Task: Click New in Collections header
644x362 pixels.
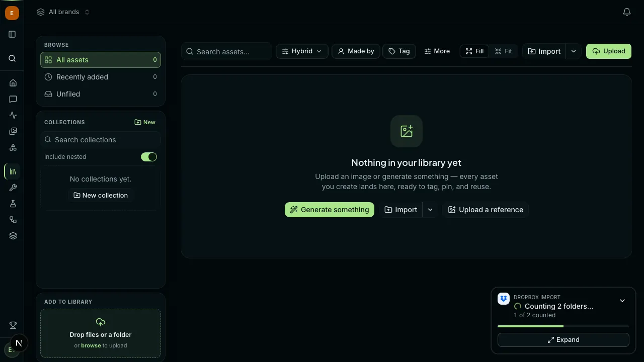Action: (x=145, y=122)
